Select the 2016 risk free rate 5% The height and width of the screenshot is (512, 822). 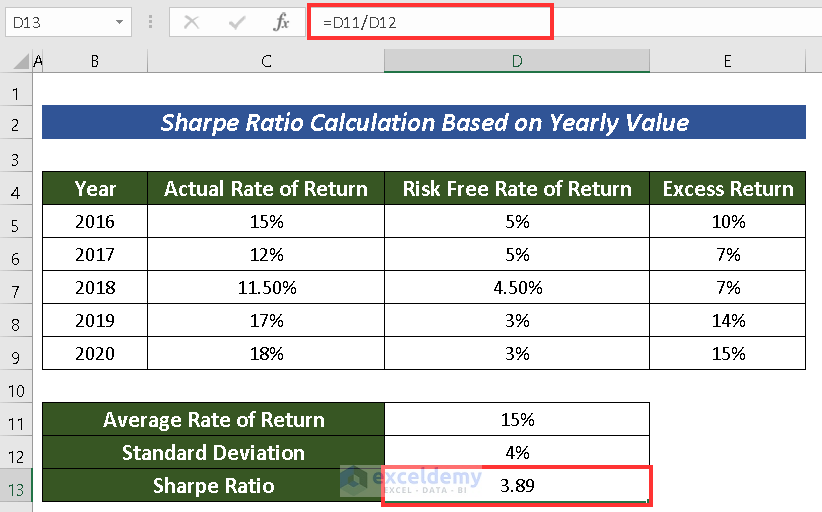click(x=517, y=221)
